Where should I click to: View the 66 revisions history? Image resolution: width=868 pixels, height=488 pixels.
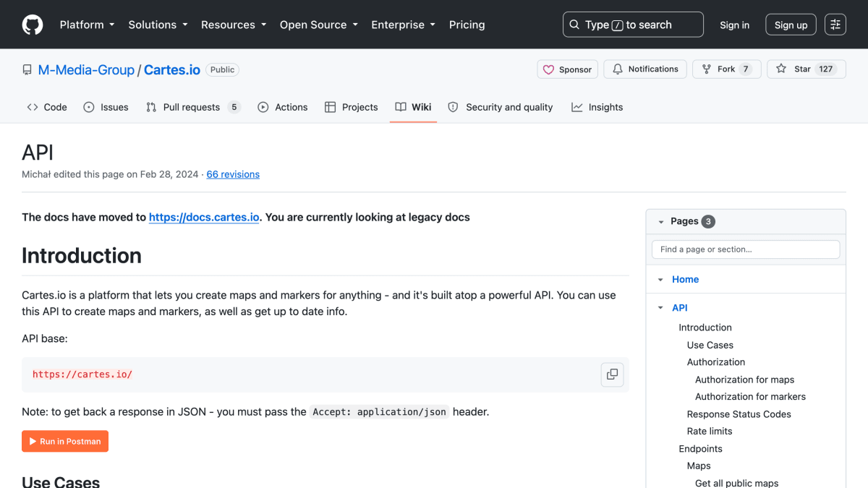coord(233,174)
